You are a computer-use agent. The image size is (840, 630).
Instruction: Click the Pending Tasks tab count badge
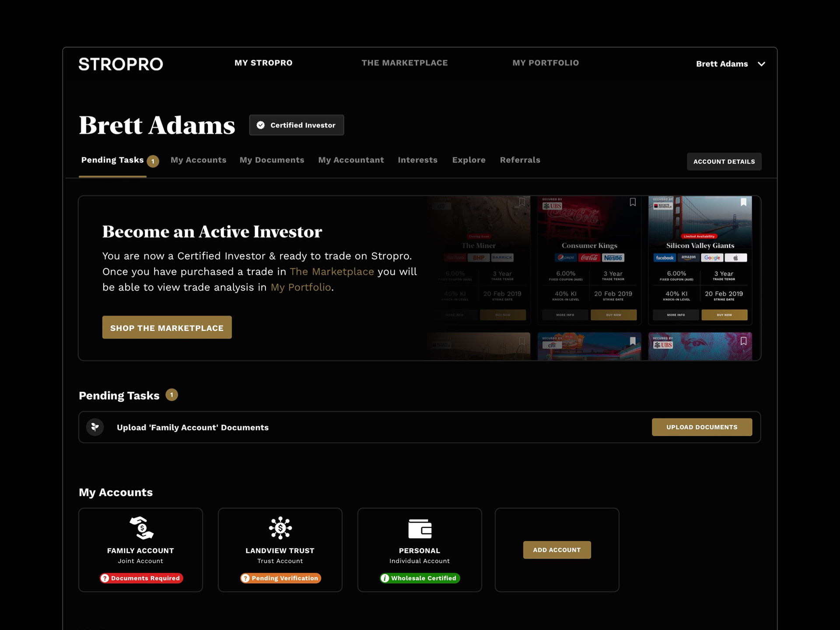click(x=153, y=161)
